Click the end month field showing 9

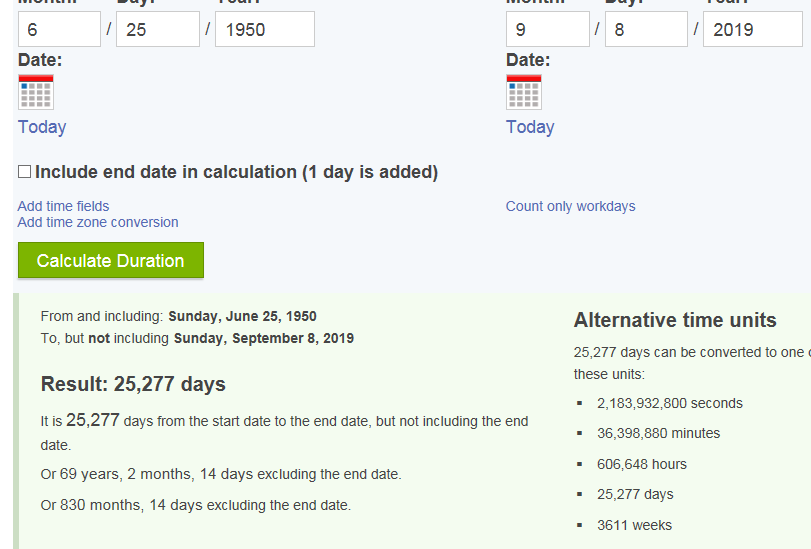pyautogui.click(x=547, y=29)
